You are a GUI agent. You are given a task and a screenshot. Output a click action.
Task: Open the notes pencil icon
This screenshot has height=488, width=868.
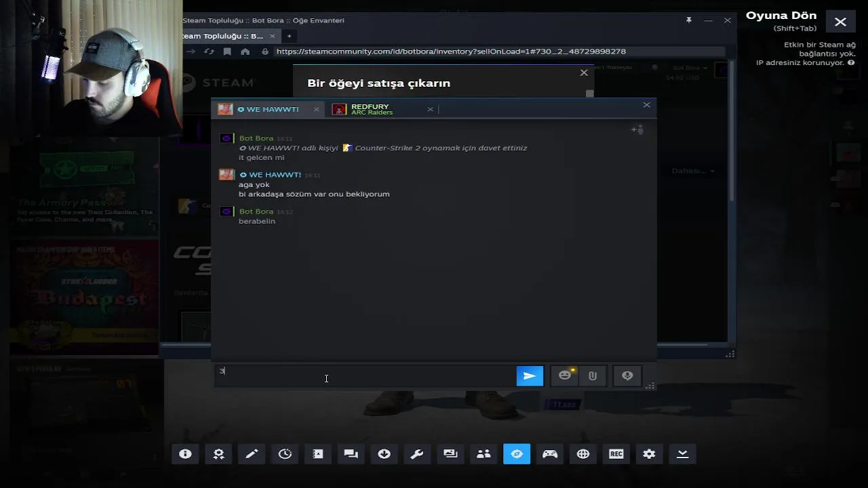(252, 454)
